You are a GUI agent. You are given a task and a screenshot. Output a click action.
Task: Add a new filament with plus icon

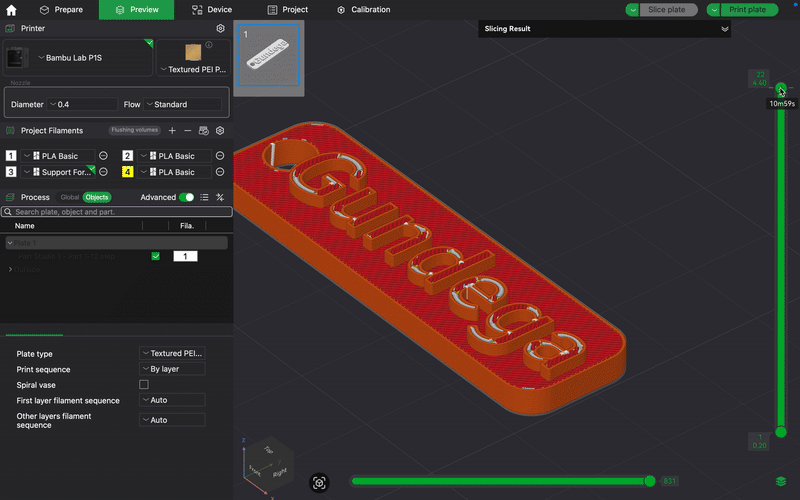click(x=172, y=131)
